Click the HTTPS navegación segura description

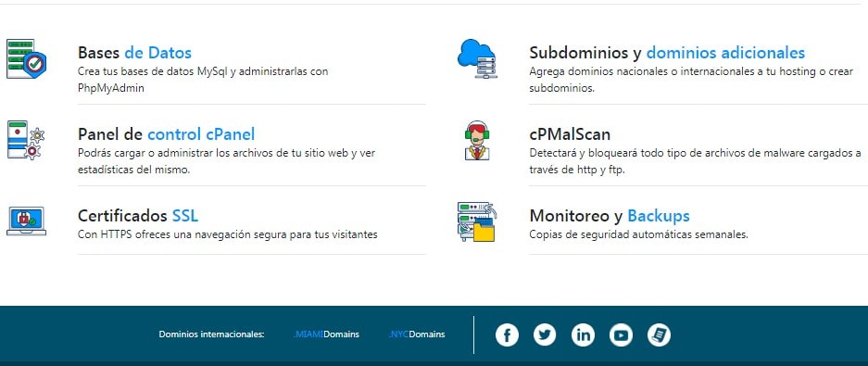coord(228,234)
